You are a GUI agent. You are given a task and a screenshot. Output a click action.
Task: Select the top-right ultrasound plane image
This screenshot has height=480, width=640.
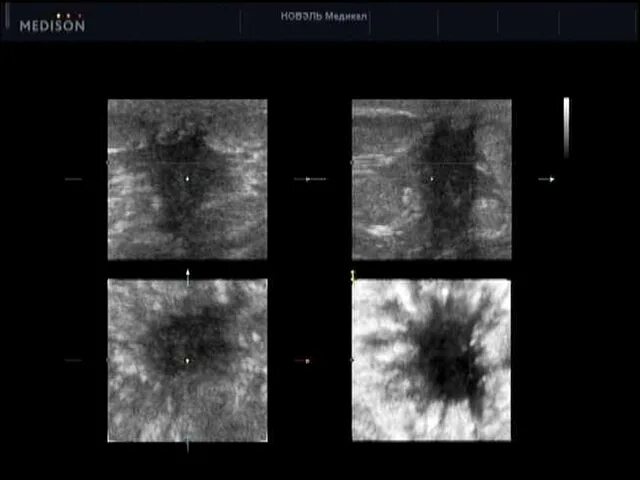(432, 179)
